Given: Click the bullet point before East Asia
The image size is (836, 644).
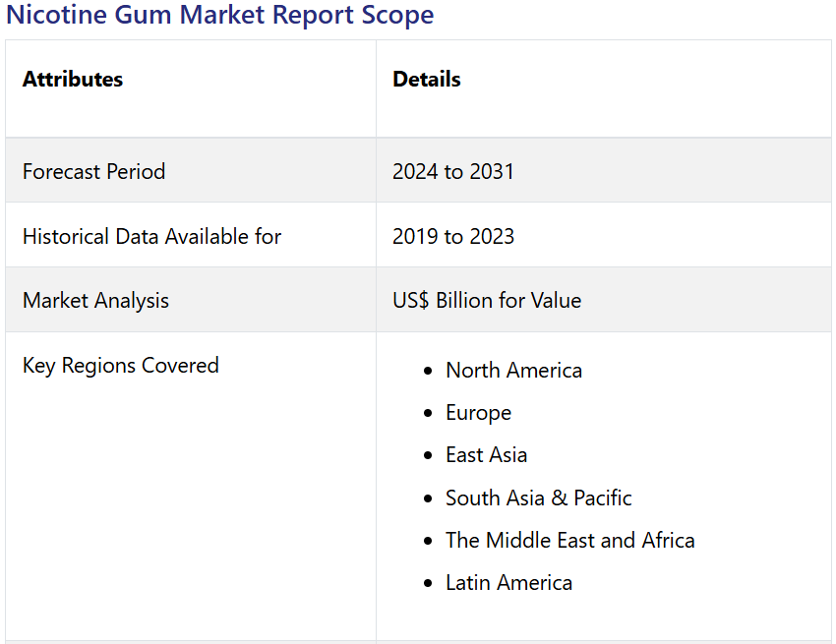Looking at the screenshot, I should tap(428, 456).
